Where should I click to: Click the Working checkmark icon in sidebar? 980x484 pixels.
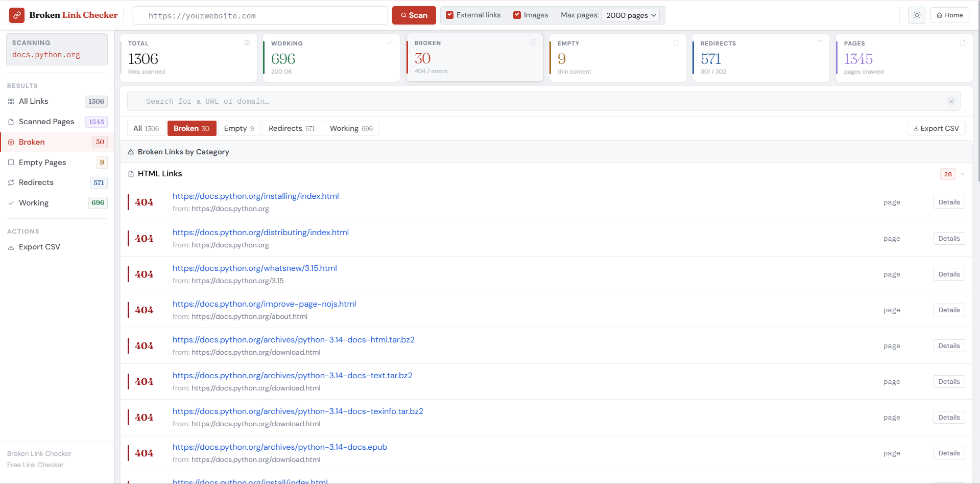[11, 203]
